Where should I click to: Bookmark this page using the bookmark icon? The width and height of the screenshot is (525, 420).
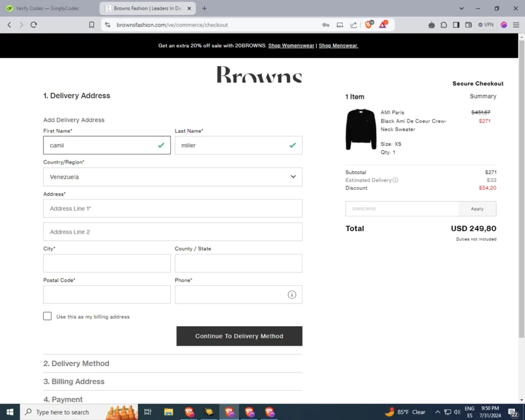click(x=92, y=25)
